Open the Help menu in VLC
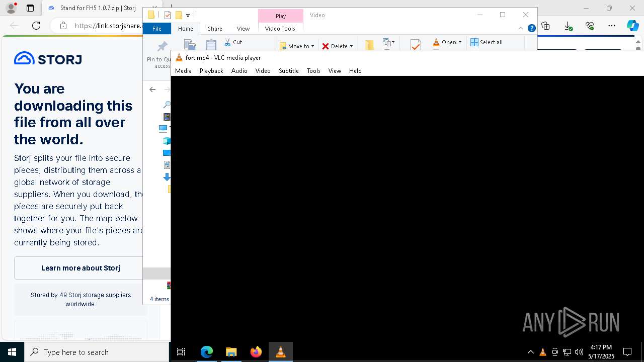644x362 pixels. (355, 71)
